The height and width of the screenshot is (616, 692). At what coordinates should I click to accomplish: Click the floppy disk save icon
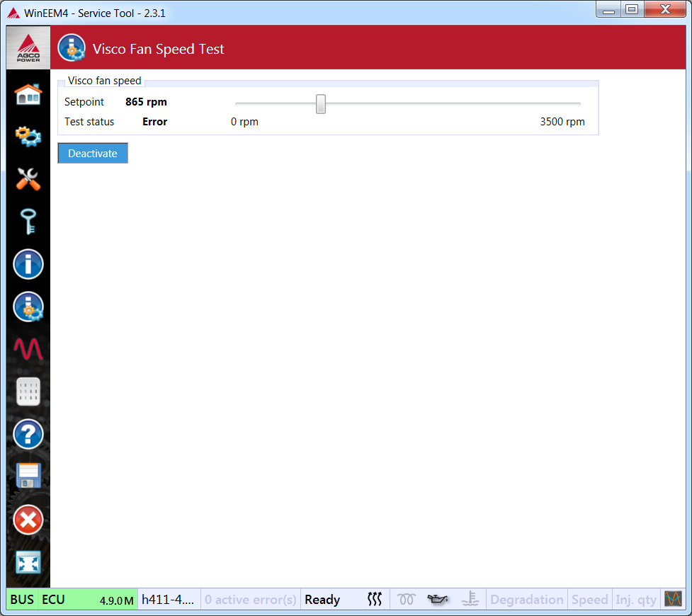28,477
